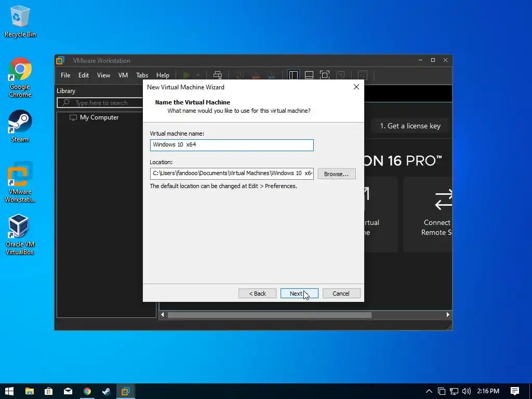Open the Tabs menu
The image size is (532, 399).
click(142, 75)
